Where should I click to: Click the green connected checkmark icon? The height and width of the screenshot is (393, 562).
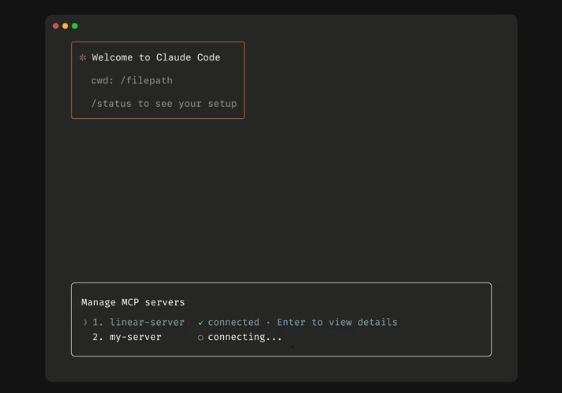click(201, 323)
